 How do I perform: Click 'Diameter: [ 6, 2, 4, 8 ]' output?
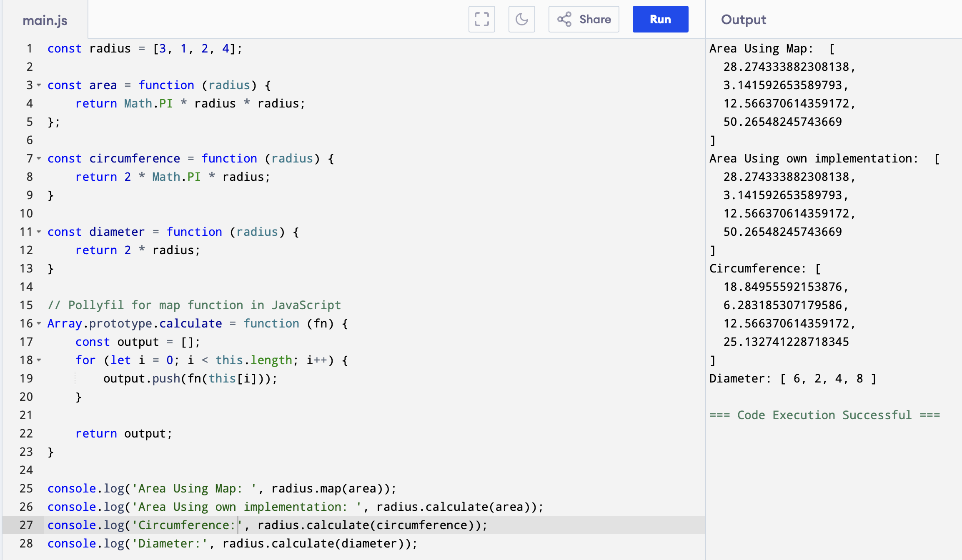tap(793, 378)
